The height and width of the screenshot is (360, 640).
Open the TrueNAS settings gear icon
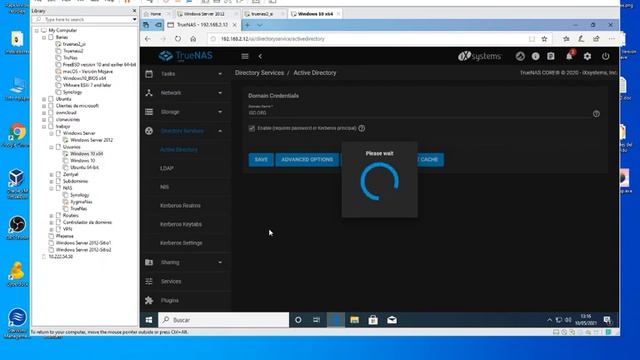point(587,56)
